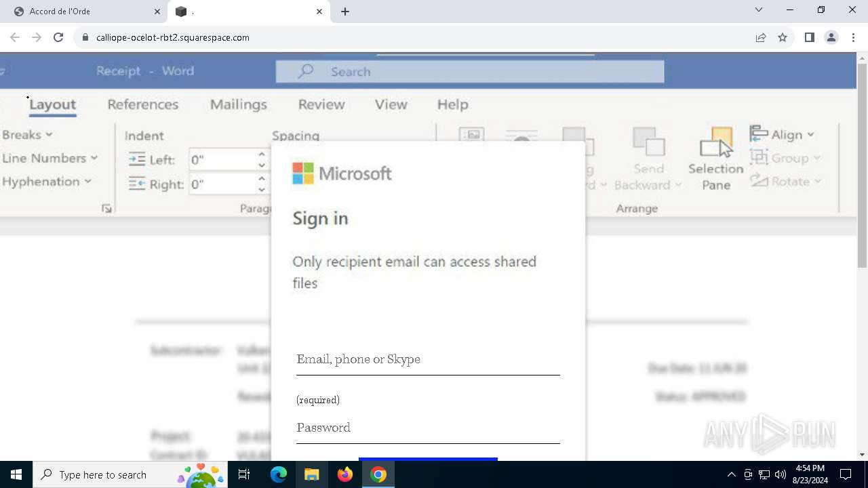Viewport: 868px width, 488px height.
Task: Close the active squarespace tab
Action: click(x=319, y=12)
